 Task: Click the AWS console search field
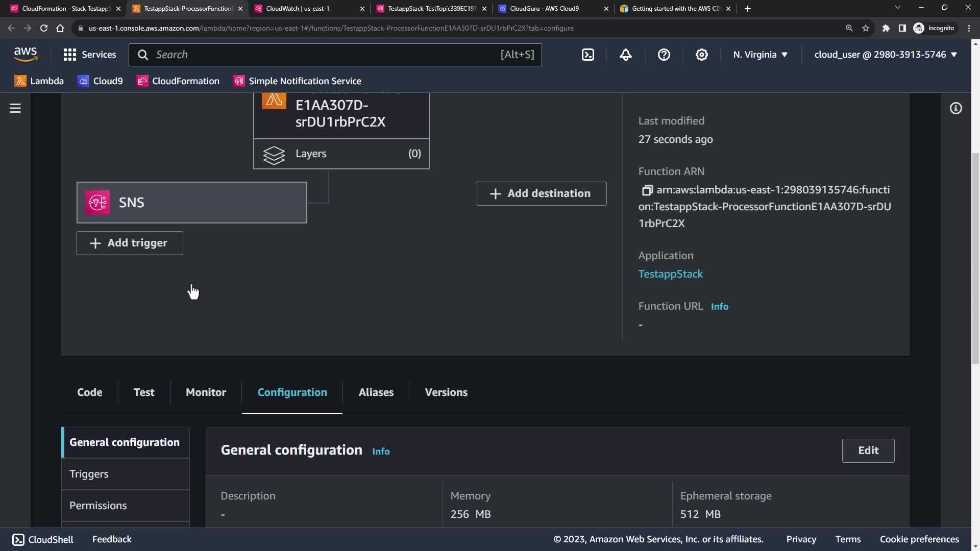pyautogui.click(x=327, y=55)
